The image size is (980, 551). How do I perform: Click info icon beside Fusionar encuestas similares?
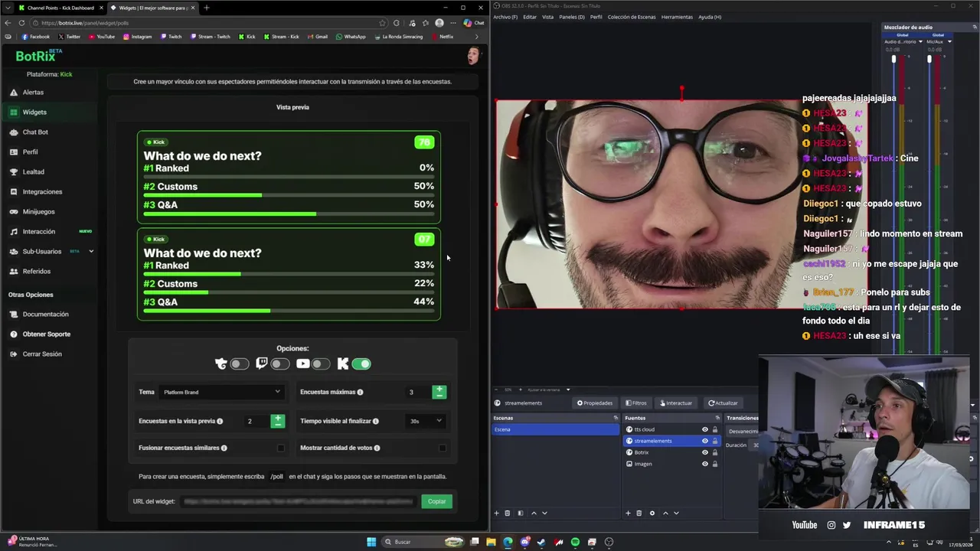(x=224, y=448)
